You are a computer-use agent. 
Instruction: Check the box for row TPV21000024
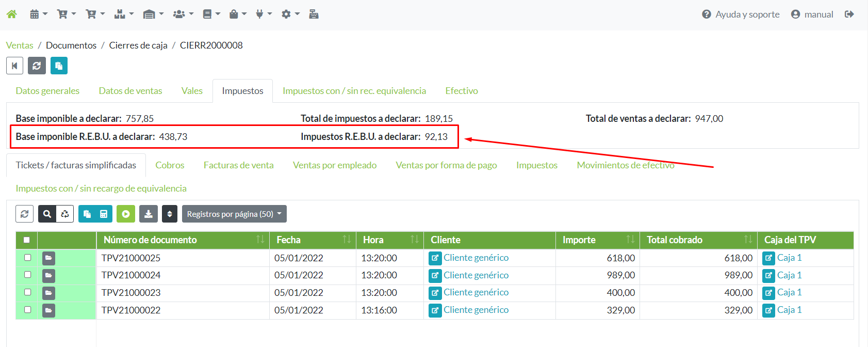(x=28, y=275)
